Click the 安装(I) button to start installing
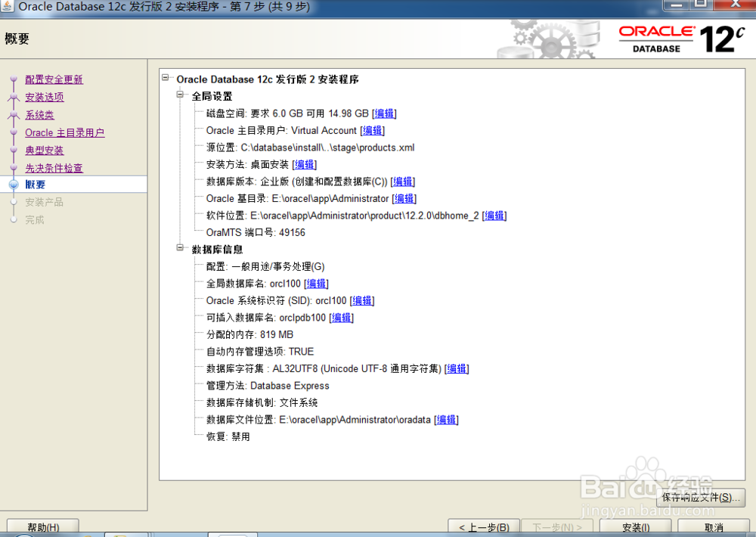The height and width of the screenshot is (537, 756). pos(634,526)
